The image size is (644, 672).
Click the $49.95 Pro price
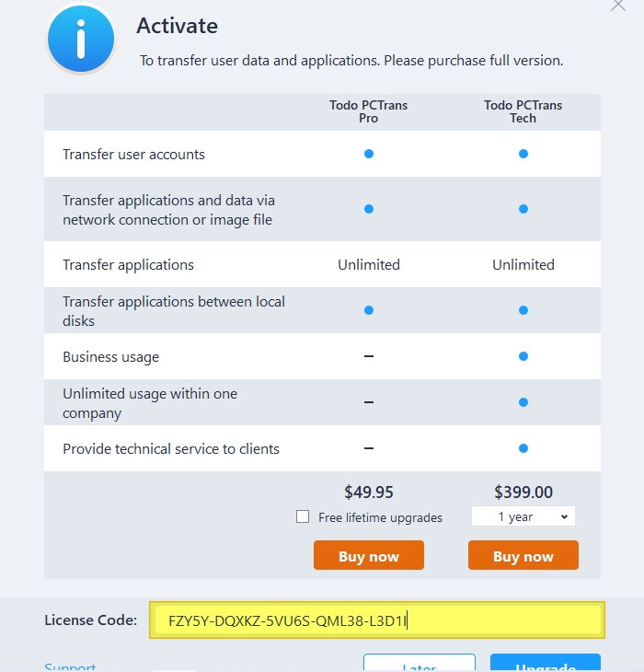pyautogui.click(x=369, y=492)
